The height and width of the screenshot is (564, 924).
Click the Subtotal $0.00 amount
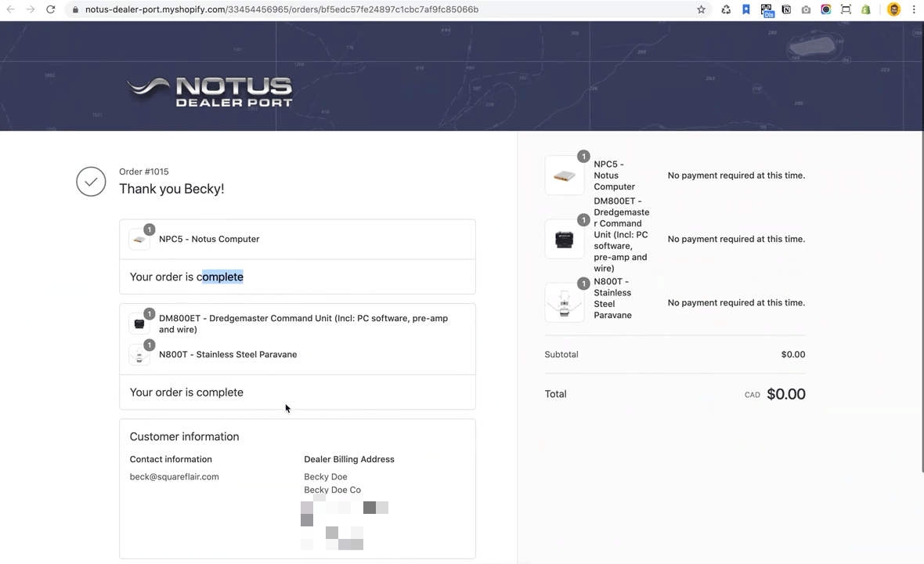(793, 354)
